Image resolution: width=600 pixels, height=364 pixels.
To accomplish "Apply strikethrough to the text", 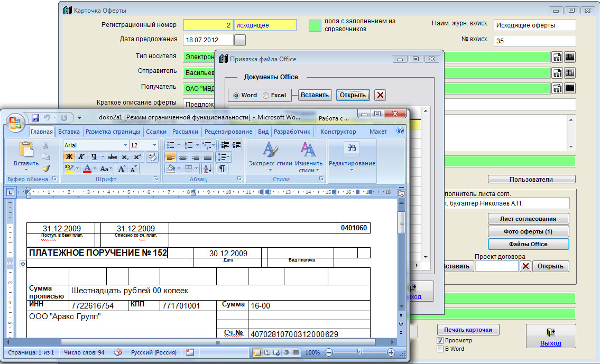I will [112, 157].
